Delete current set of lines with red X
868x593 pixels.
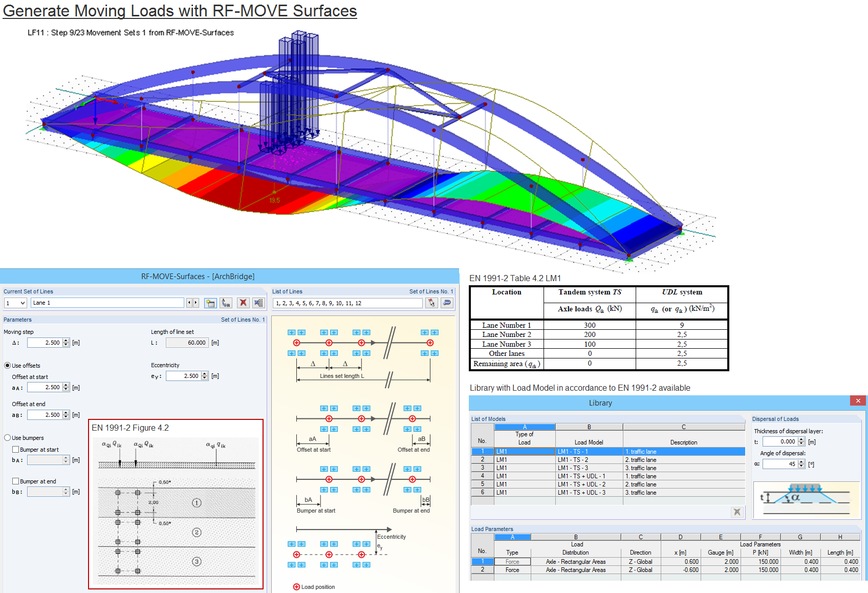click(243, 303)
